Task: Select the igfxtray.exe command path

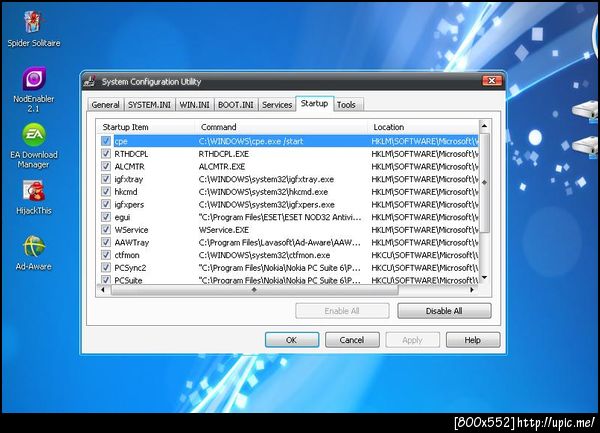Action: coord(266,179)
